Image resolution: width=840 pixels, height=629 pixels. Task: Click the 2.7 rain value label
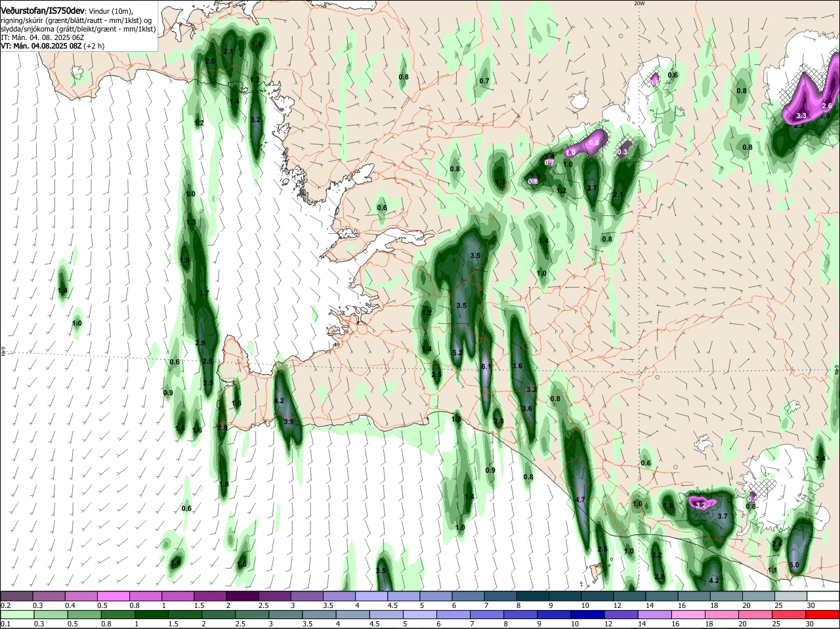point(591,188)
